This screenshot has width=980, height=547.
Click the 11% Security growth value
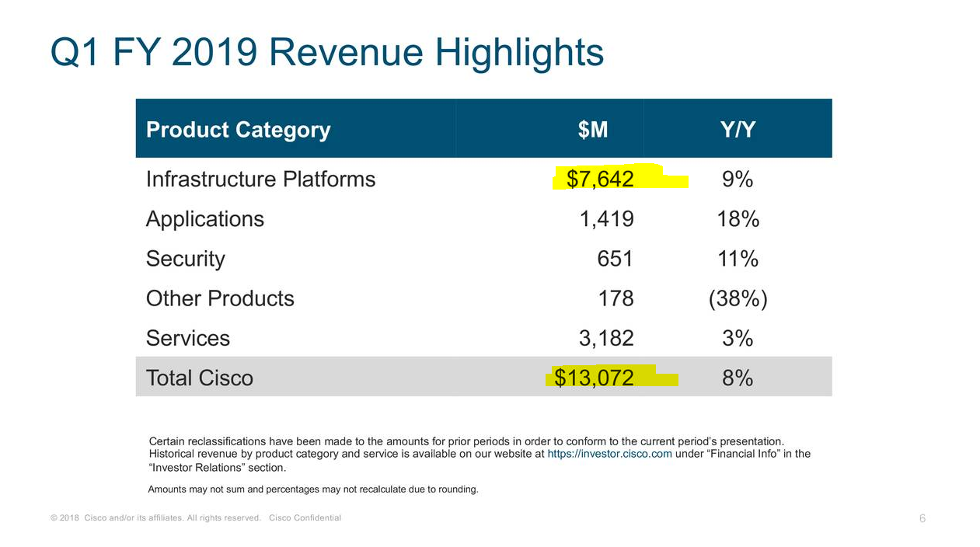(738, 259)
